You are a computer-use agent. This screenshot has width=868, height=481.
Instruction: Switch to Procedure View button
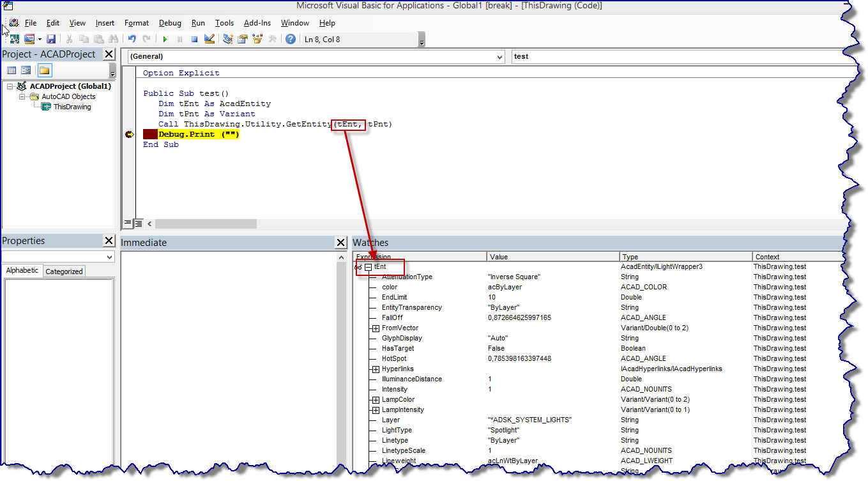coord(128,224)
